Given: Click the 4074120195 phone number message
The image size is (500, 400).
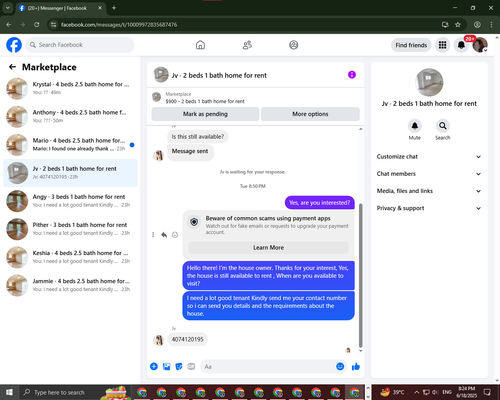Looking at the screenshot, I should click(x=187, y=339).
